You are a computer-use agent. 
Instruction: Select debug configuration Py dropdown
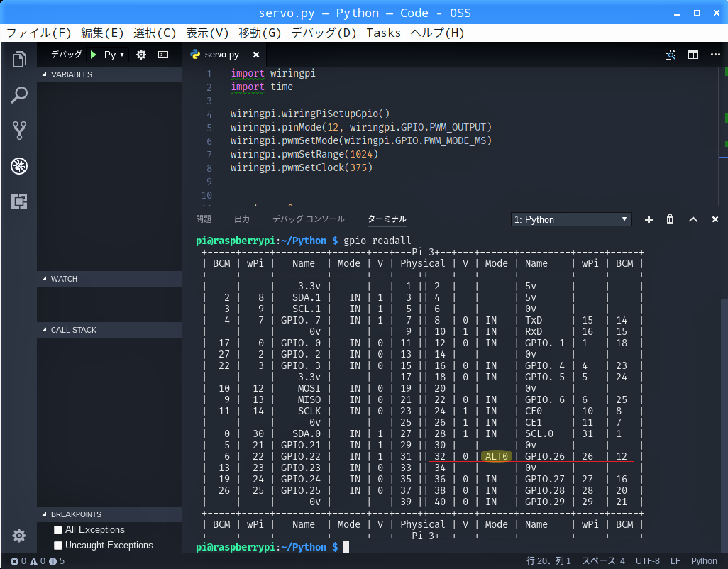[114, 55]
